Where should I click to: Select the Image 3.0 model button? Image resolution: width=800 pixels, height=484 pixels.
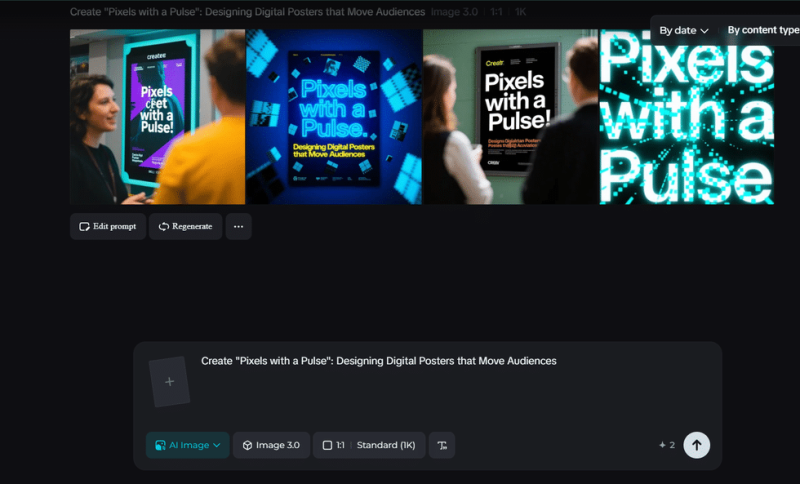[x=271, y=445]
